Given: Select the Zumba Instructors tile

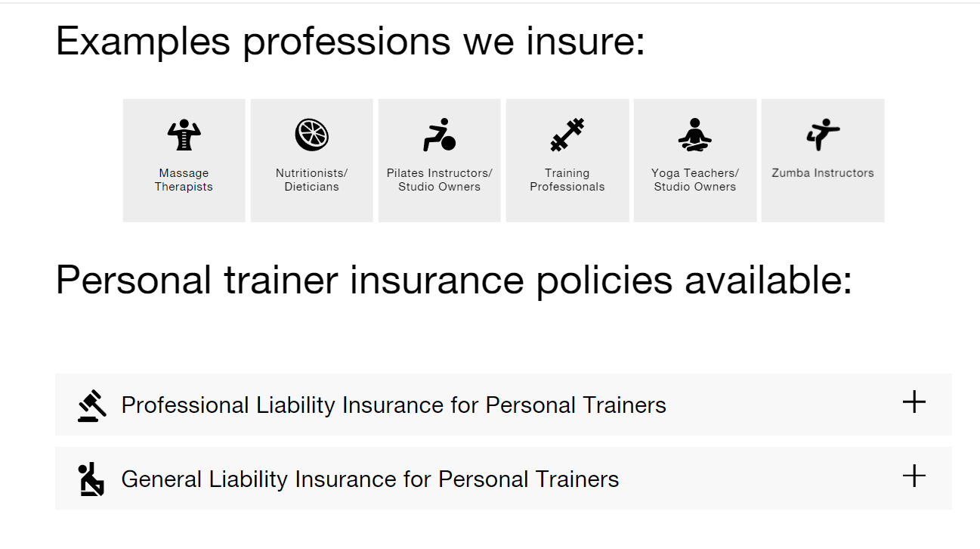Looking at the screenshot, I should pos(822,159).
